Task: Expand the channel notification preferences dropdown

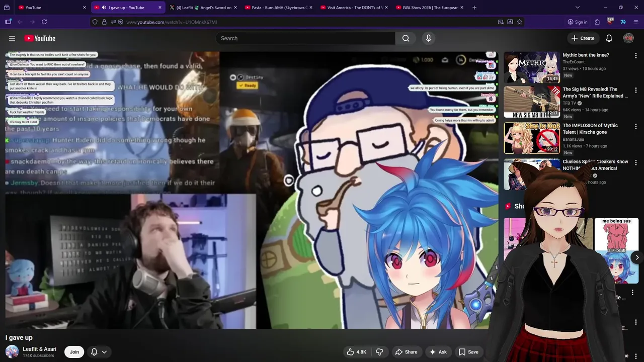Action: pyautogui.click(x=104, y=352)
